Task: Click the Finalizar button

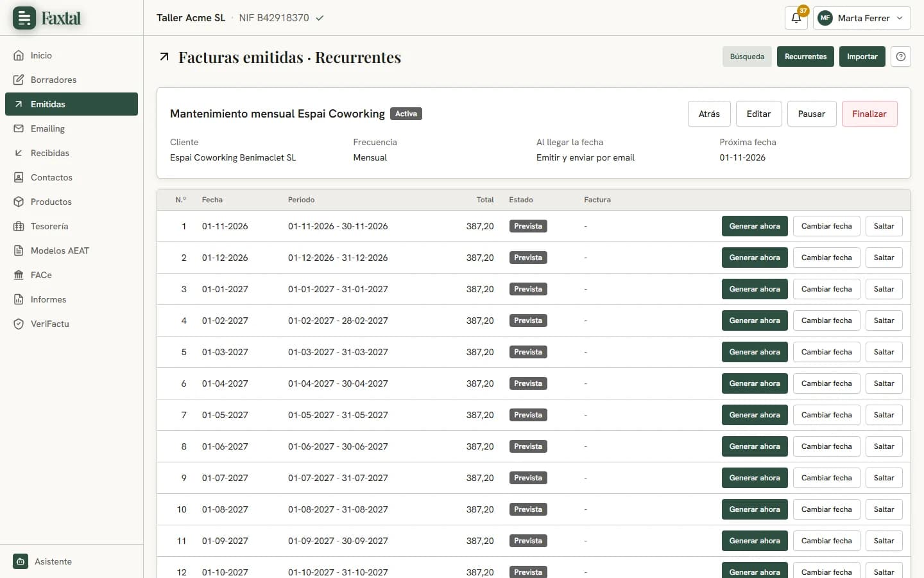Action: pos(869,114)
